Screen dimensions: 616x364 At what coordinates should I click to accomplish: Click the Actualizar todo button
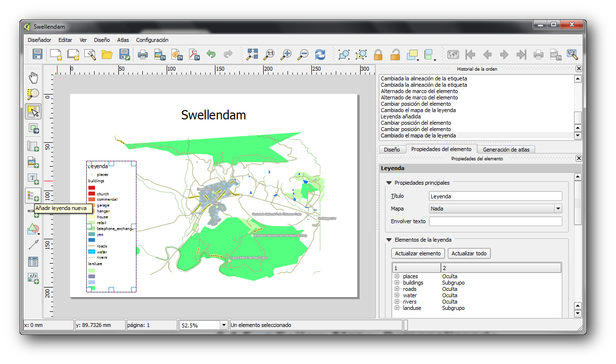click(x=469, y=253)
